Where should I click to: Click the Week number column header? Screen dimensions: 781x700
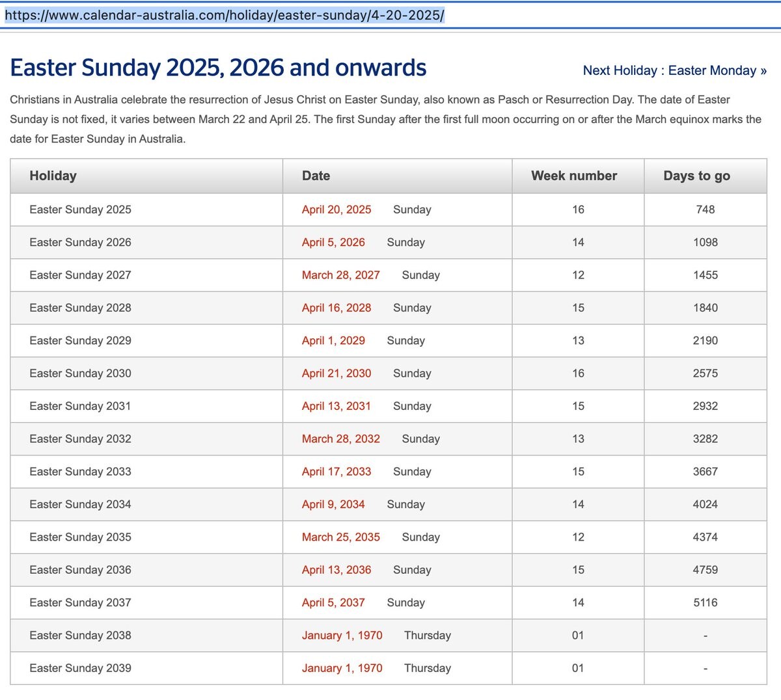point(574,176)
